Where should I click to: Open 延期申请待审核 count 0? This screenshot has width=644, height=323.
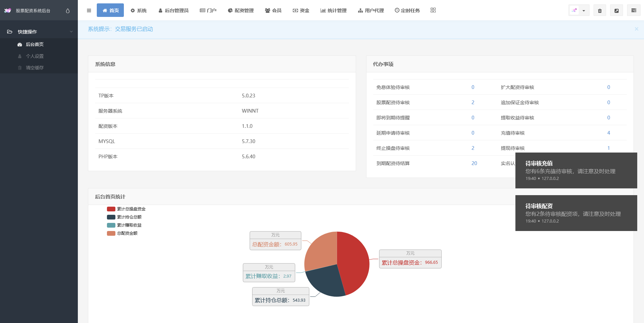click(473, 133)
